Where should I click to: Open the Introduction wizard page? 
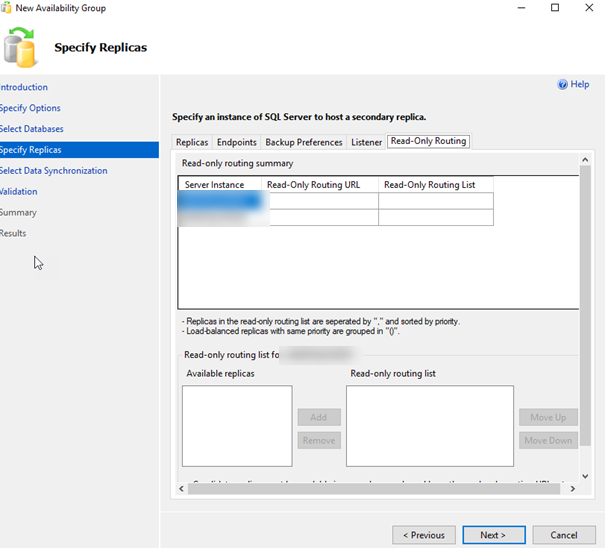coord(24,87)
